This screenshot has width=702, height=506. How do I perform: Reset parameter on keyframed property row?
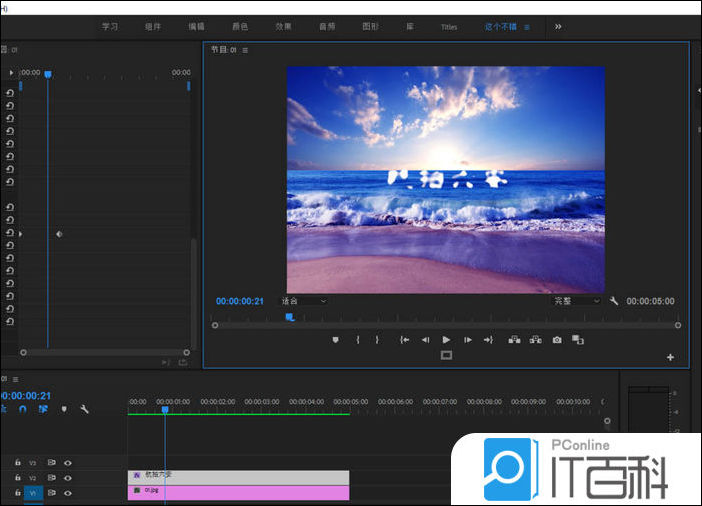10,233
